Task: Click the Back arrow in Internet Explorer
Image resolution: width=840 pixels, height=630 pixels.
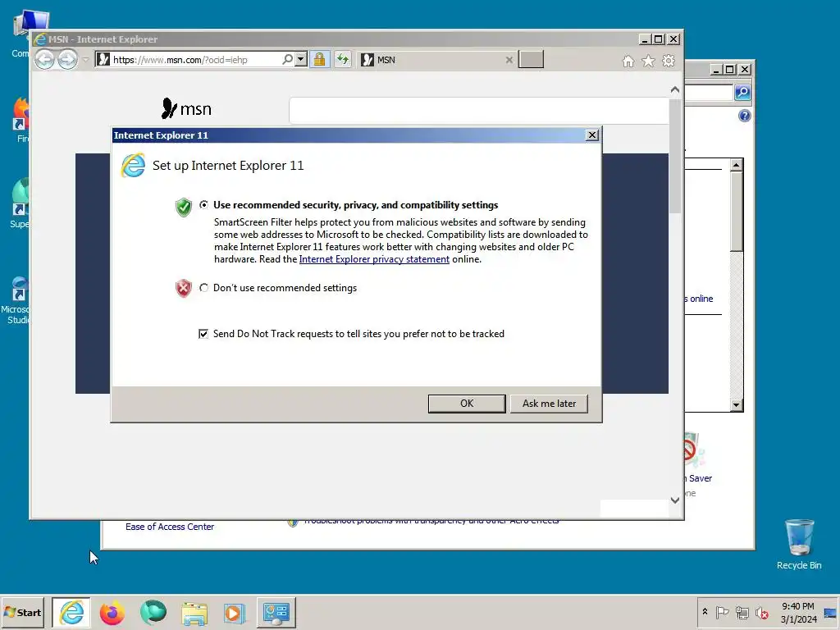Action: point(44,59)
